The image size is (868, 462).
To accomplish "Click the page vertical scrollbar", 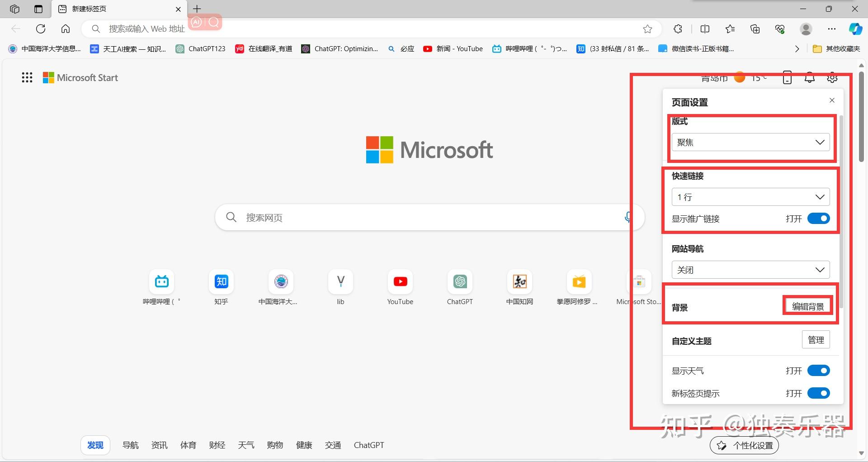I will click(x=861, y=117).
